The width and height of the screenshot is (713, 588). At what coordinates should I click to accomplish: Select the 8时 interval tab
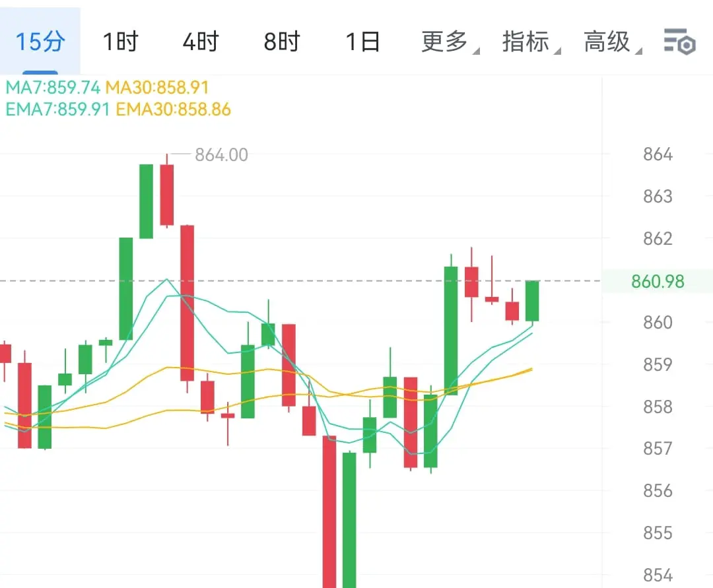pos(282,42)
